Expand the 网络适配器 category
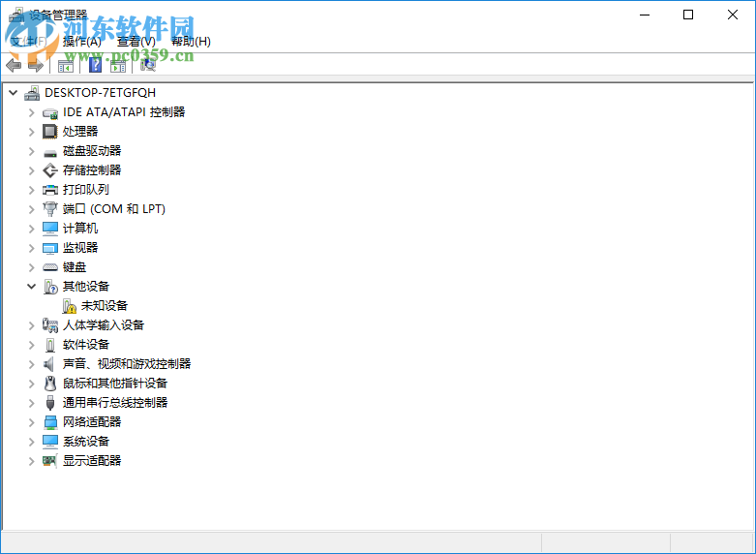Image resolution: width=756 pixels, height=554 pixels. coord(32,422)
